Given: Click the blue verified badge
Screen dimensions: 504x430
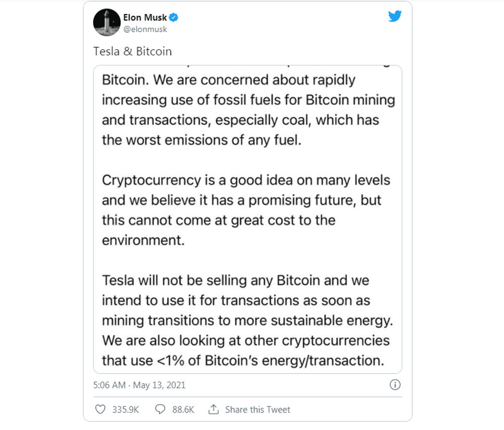Looking at the screenshot, I should (174, 18).
